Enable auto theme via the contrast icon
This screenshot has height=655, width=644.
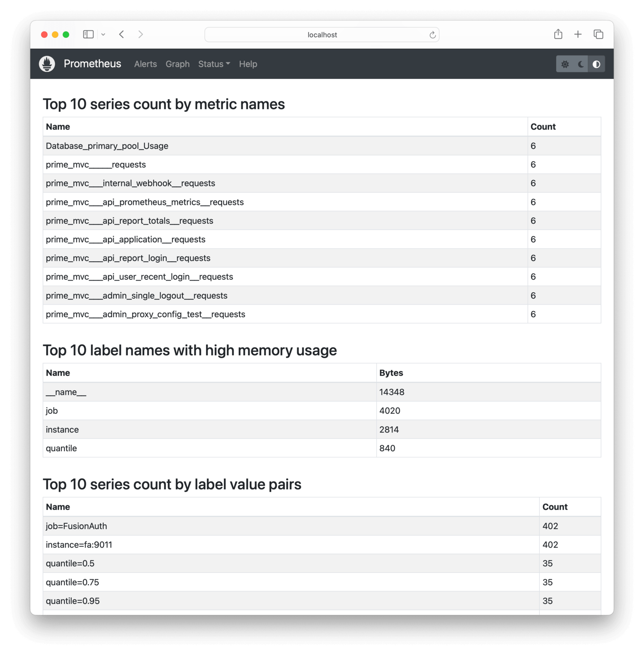[x=596, y=64]
